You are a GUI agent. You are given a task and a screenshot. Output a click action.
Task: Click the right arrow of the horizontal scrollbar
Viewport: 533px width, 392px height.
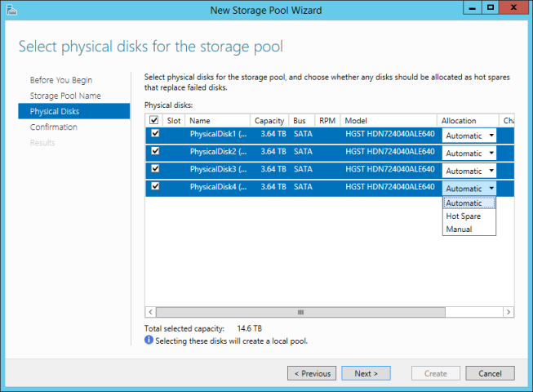[x=509, y=312]
